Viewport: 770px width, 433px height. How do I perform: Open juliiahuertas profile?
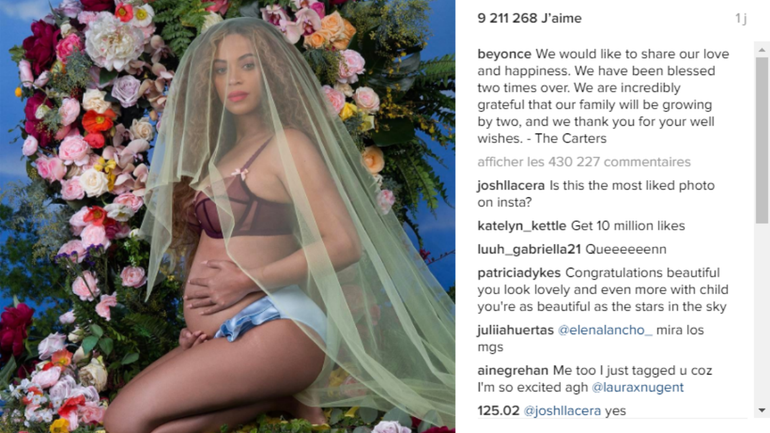pyautogui.click(x=516, y=330)
